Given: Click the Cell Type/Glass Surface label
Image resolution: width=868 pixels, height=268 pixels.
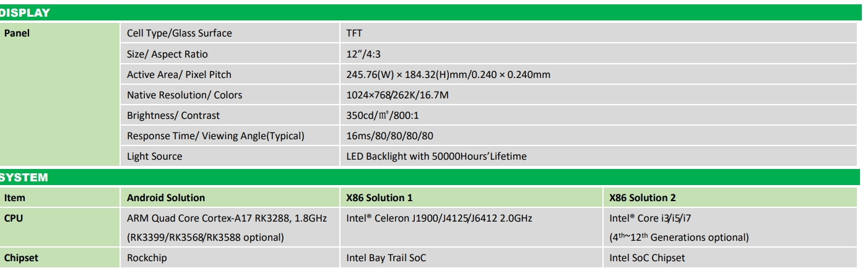Looking at the screenshot, I should pyautogui.click(x=180, y=33).
